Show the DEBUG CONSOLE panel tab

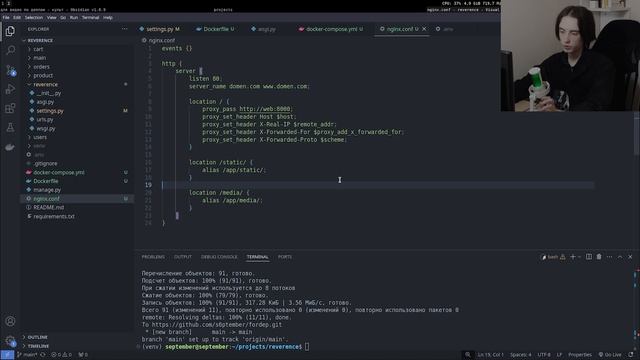219,257
